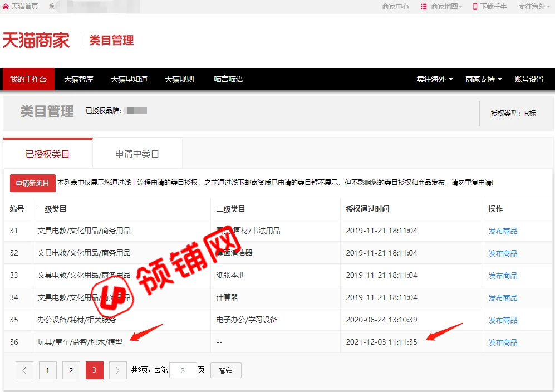This screenshot has width=555, height=392.
Task: Click 天猫商家 logo
Action: (x=36, y=40)
